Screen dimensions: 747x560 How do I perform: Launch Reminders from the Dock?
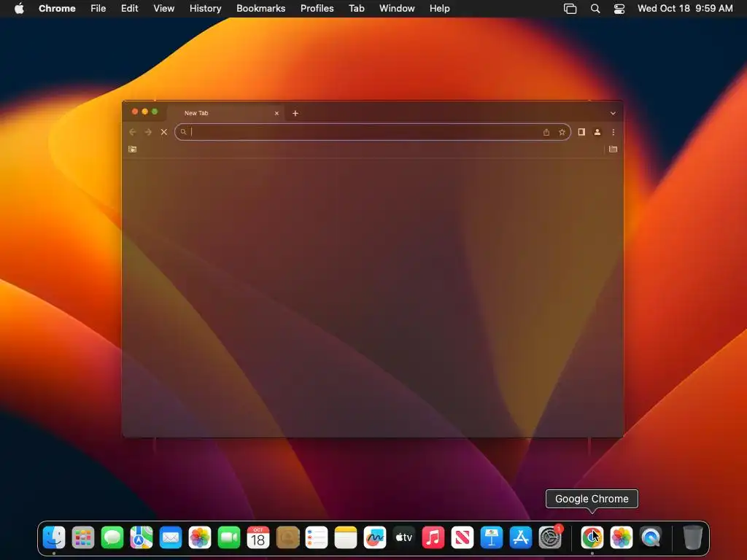pos(317,537)
